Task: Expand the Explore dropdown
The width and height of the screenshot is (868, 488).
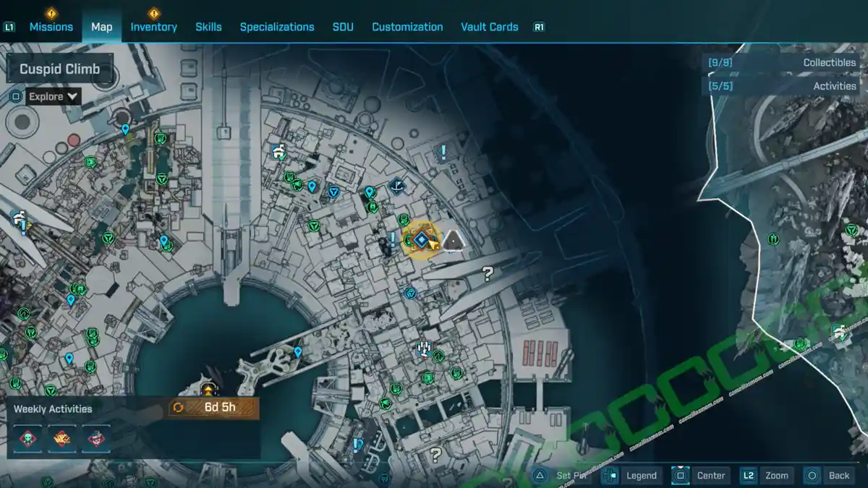Action: (54, 96)
